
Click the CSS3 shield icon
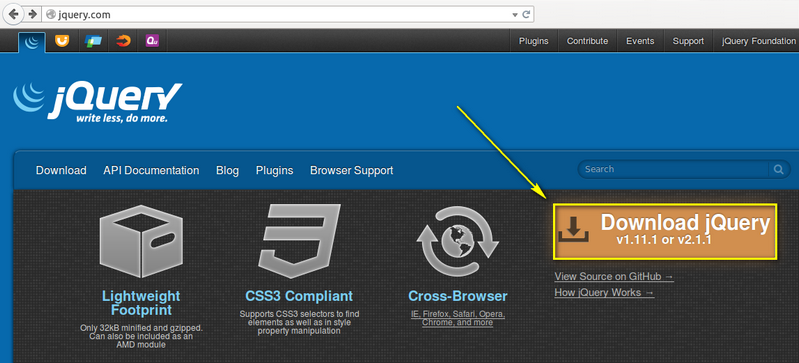(299, 241)
